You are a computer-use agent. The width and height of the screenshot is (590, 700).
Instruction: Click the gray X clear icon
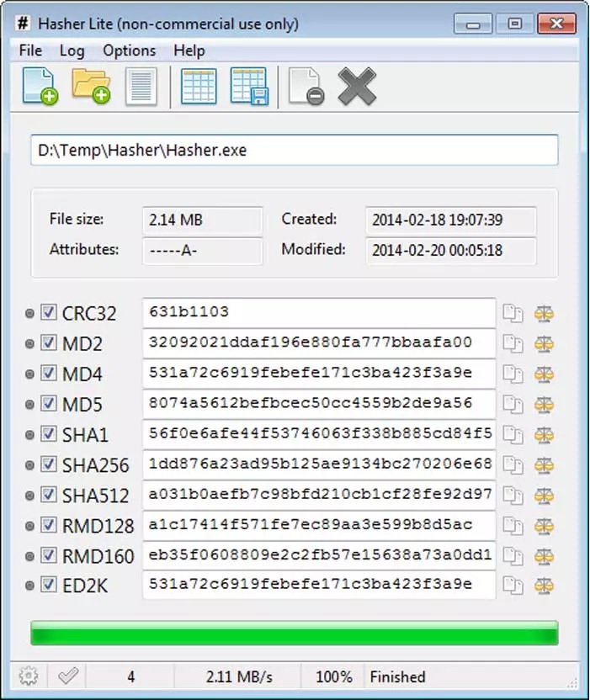coord(357,87)
